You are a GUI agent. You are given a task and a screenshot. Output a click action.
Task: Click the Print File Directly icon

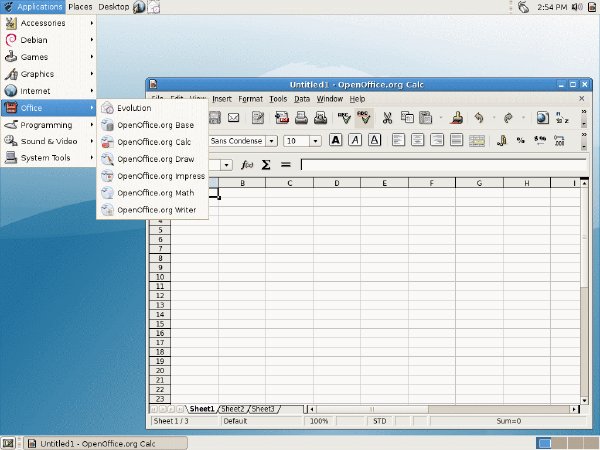coord(301,117)
